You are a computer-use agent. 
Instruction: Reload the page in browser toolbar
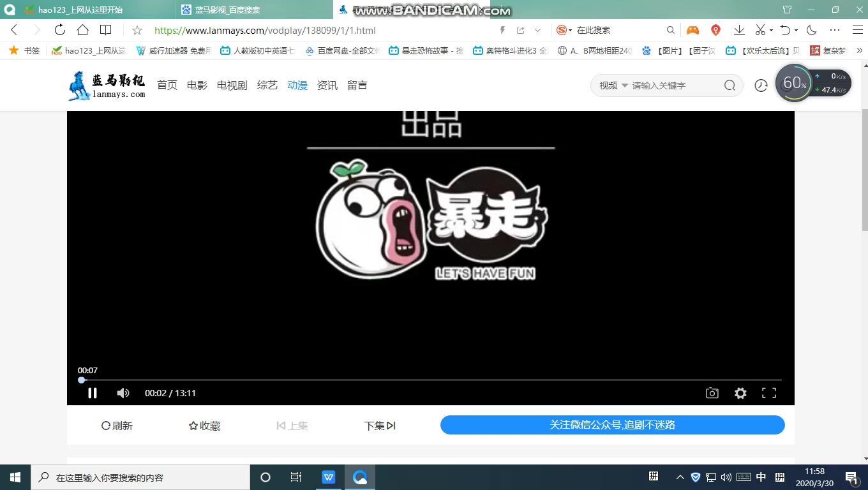click(x=60, y=30)
